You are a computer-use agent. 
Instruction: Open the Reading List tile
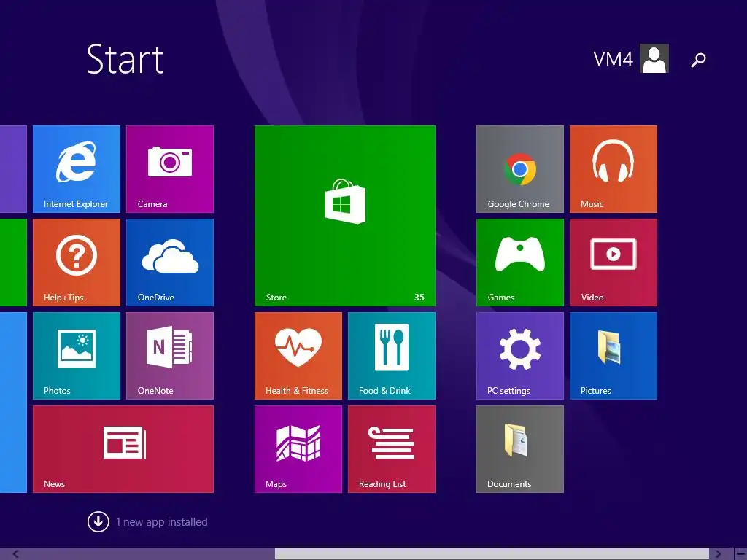point(392,449)
